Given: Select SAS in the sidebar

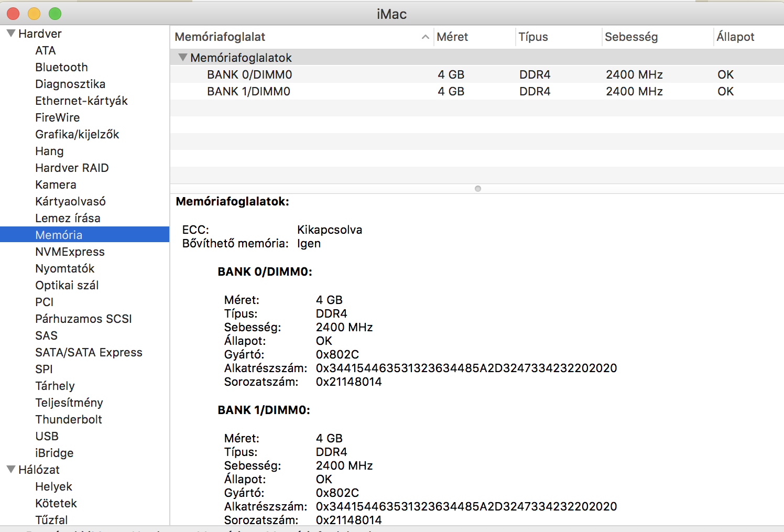Looking at the screenshot, I should [x=46, y=335].
